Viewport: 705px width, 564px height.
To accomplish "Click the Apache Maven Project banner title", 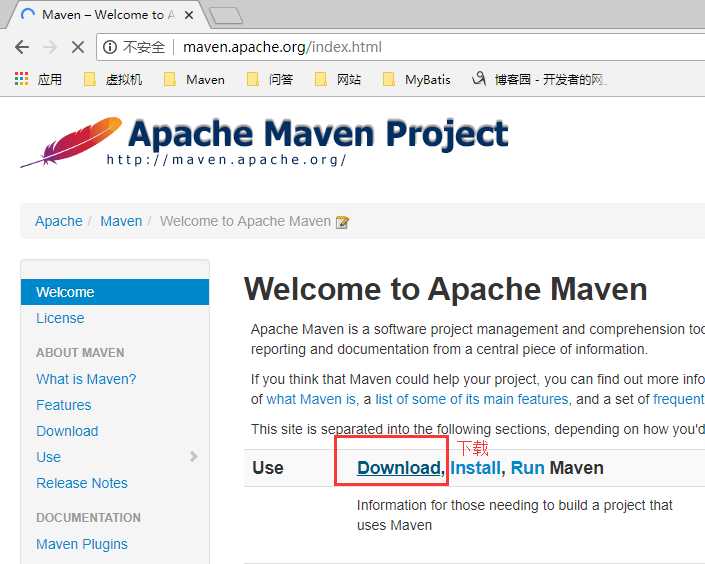I will [x=318, y=134].
